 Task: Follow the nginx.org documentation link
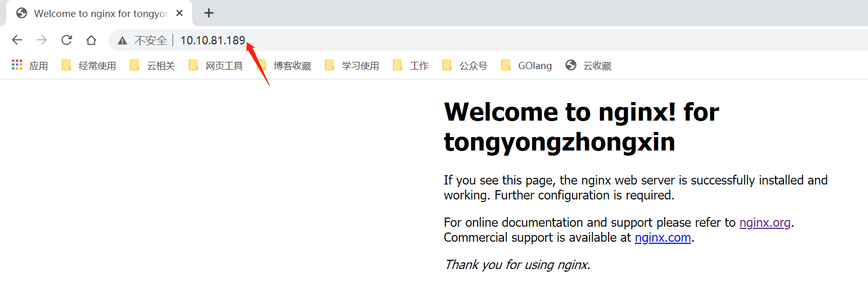tap(765, 223)
